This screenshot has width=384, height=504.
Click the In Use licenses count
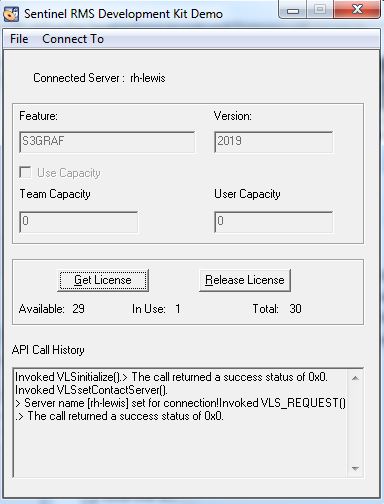pos(178,309)
